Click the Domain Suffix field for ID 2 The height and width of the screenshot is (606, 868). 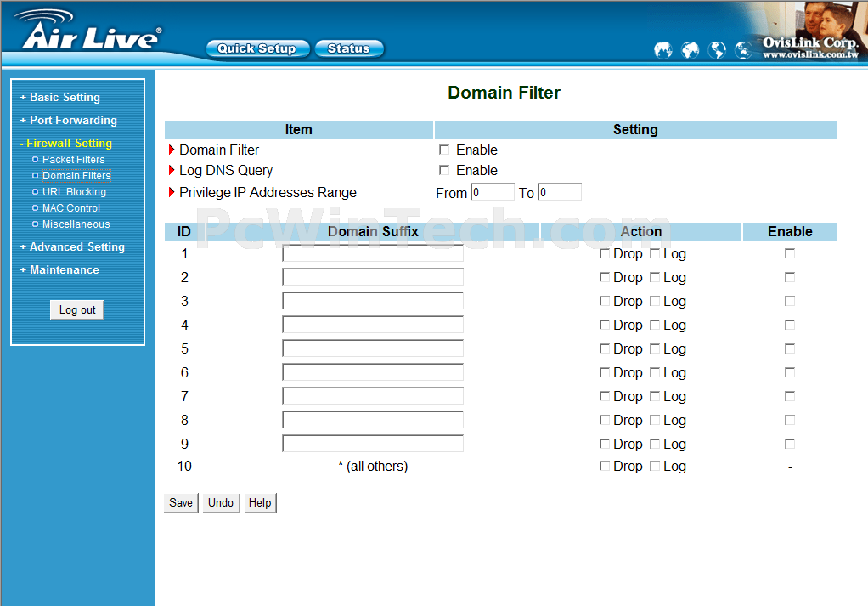[x=373, y=277]
